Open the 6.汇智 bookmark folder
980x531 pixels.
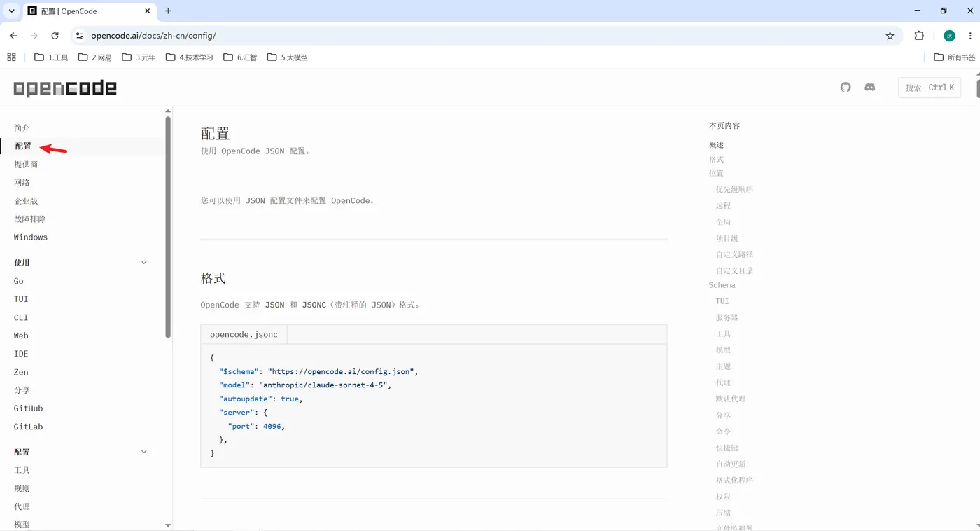[x=240, y=57]
